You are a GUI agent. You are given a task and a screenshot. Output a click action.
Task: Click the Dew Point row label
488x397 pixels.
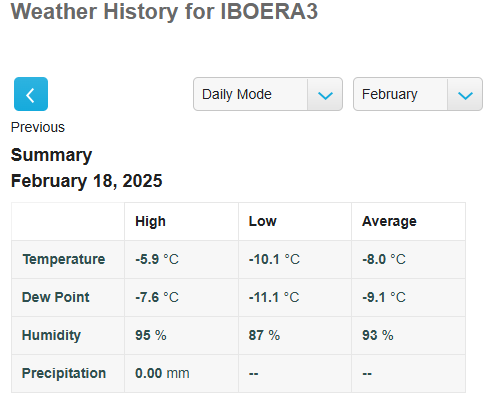coord(56,297)
